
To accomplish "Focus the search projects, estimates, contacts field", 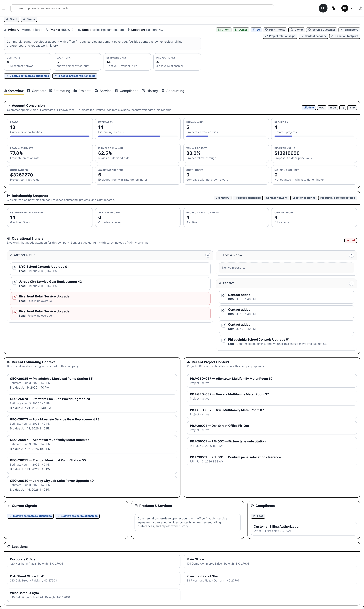I will coord(142,8).
